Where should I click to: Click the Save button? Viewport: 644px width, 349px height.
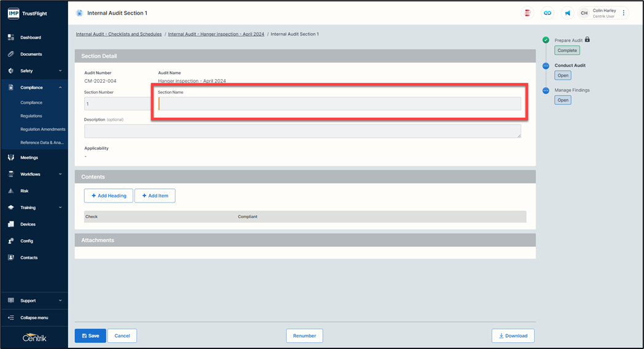click(x=90, y=336)
